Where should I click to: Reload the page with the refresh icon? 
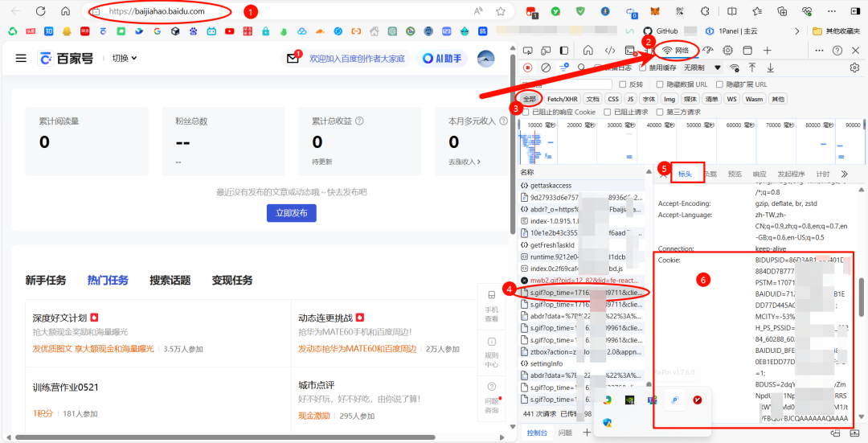pos(40,11)
